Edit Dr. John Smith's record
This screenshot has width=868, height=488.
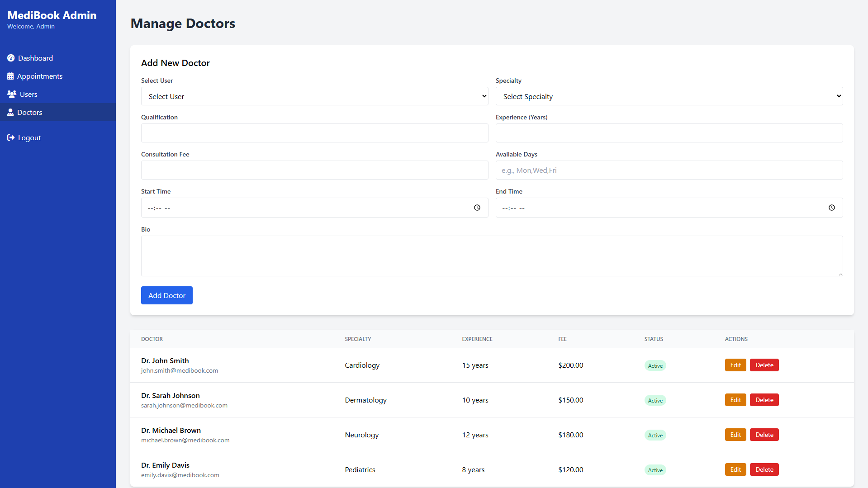point(735,365)
